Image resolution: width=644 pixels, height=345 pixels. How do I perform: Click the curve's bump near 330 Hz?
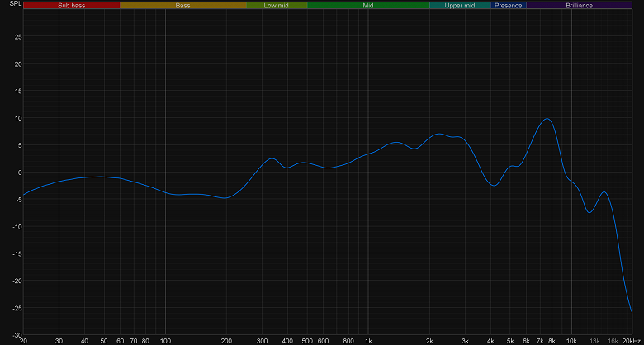click(272, 158)
